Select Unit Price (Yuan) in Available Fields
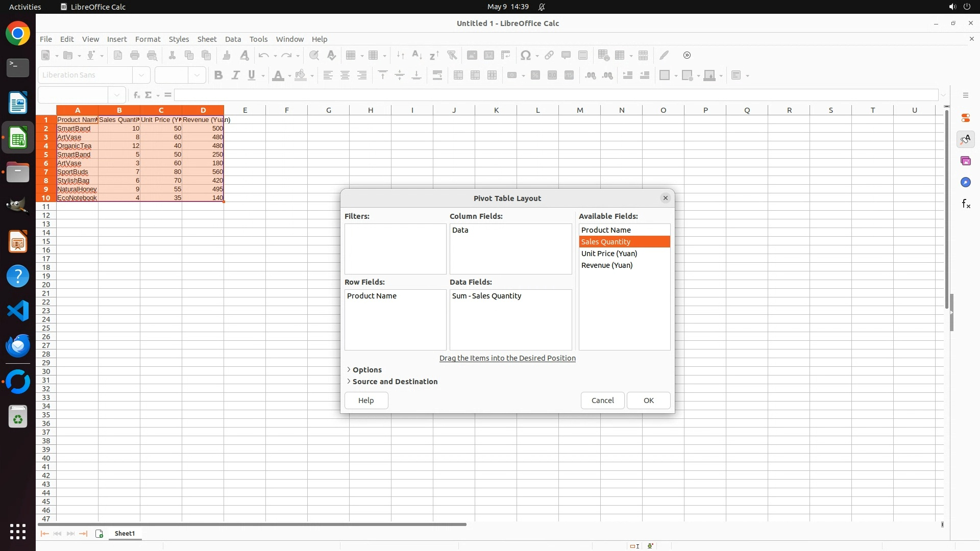 609,254
